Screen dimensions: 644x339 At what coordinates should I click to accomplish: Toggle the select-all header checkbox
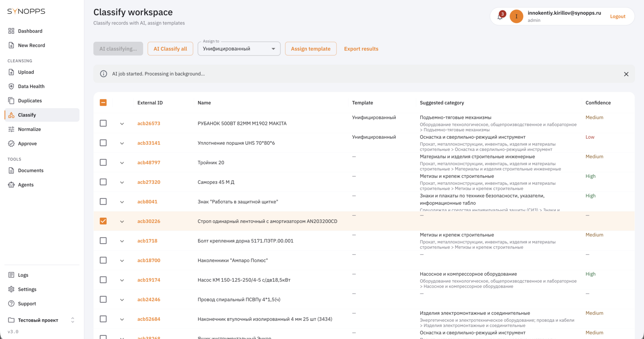pos(103,103)
